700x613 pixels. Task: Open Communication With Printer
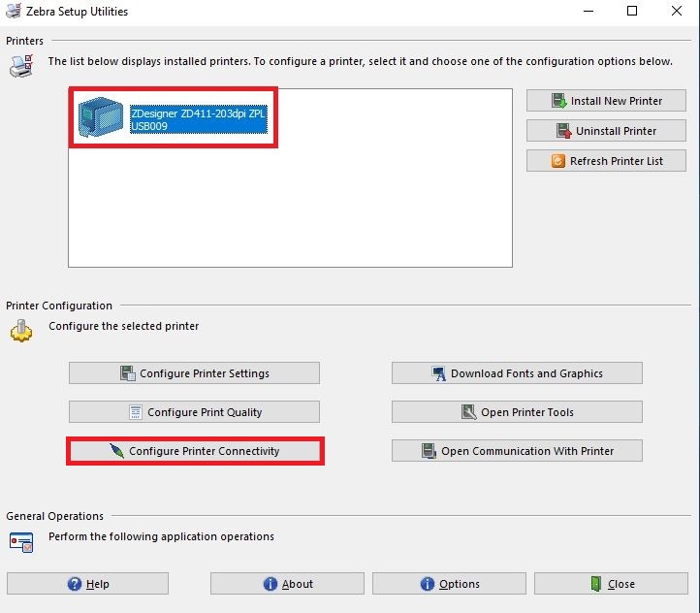point(517,451)
